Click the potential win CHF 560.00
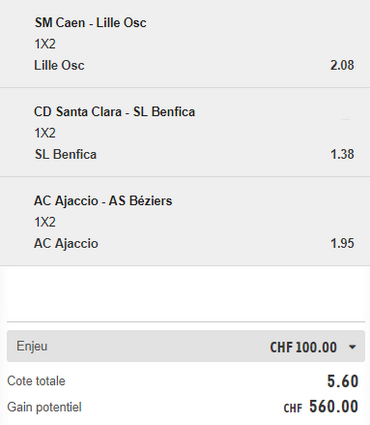Viewport: 370px width, 425px height. pos(321,407)
